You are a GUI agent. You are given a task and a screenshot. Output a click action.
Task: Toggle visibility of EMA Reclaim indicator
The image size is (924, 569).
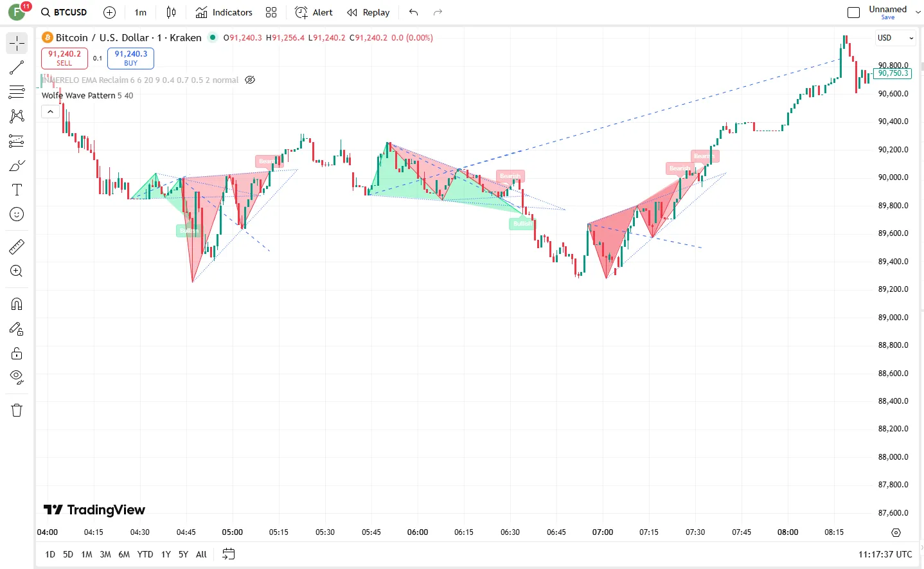tap(250, 80)
